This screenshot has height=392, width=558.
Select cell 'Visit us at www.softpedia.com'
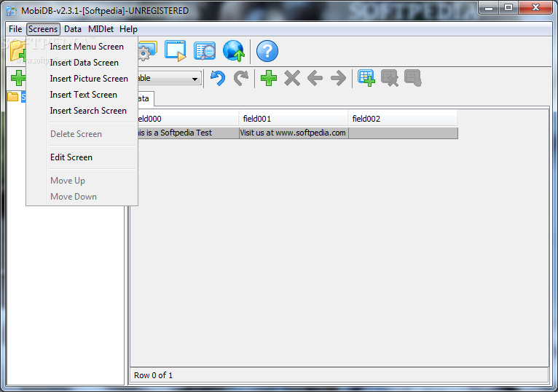tap(294, 133)
